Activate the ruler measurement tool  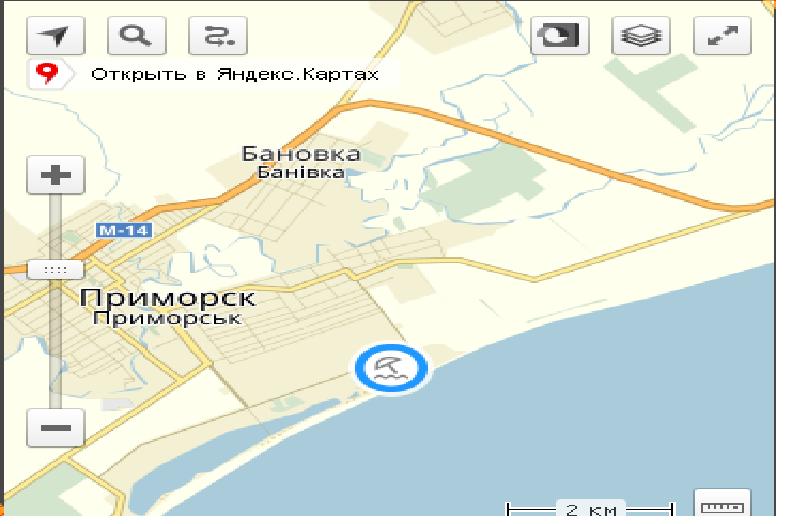click(722, 505)
